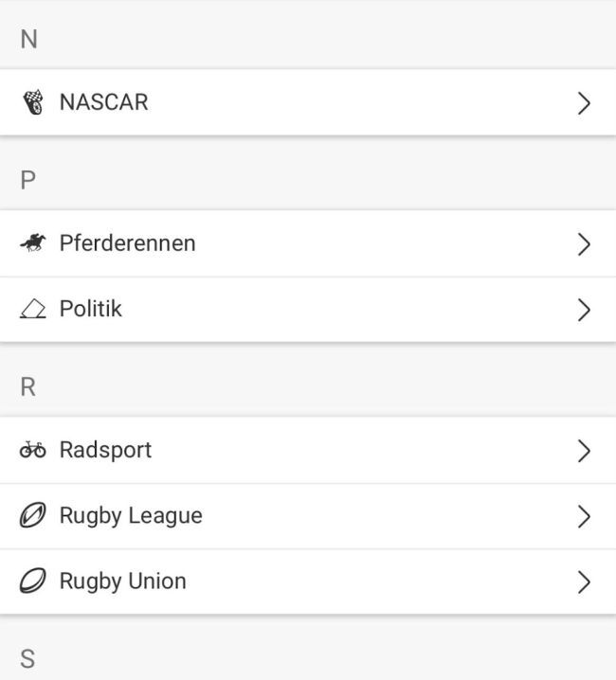The width and height of the screenshot is (616, 680).
Task: Click the Rugby League ball icon
Action: 32,516
